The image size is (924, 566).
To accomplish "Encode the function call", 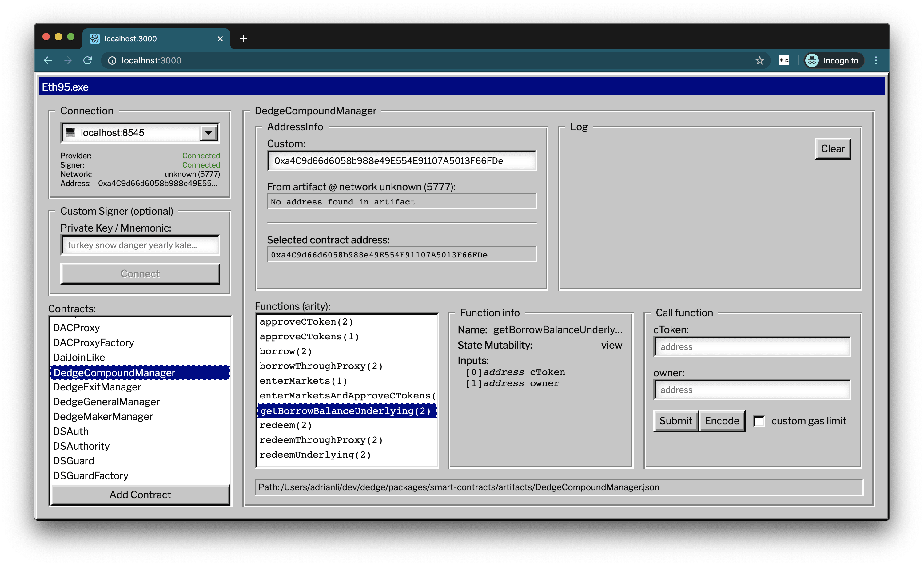I will coord(722,421).
